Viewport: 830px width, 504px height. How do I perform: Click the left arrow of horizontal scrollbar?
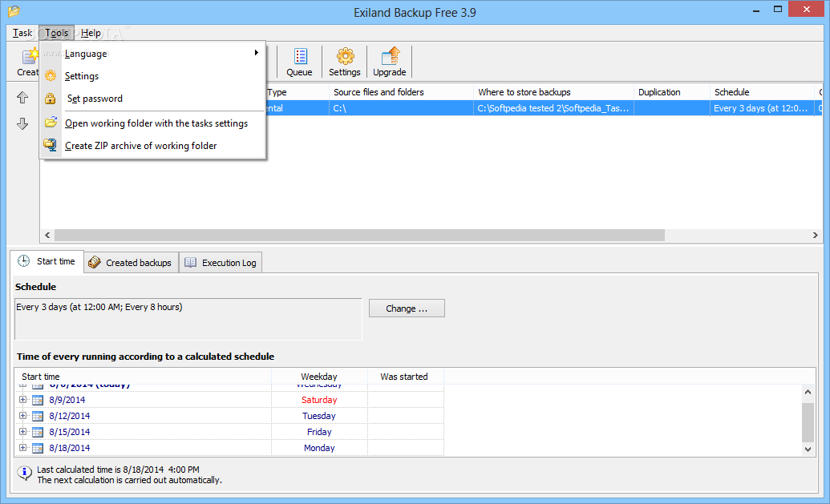coord(47,235)
